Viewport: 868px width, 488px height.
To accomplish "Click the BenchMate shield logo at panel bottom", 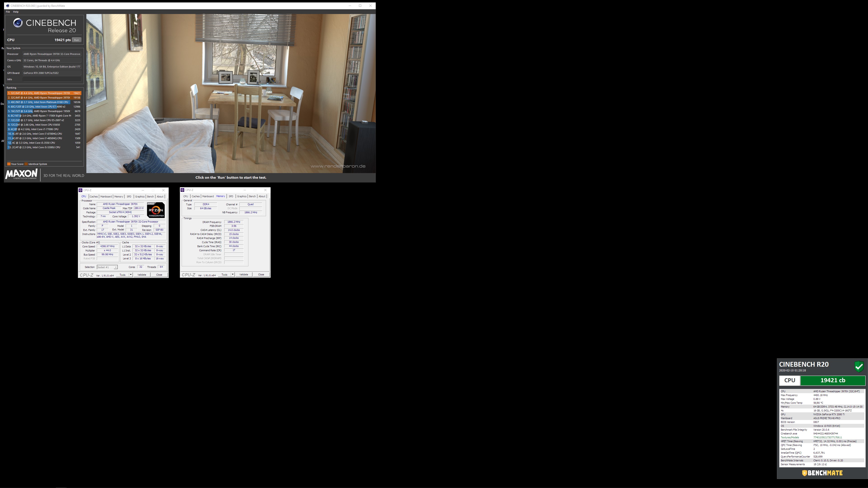I will pyautogui.click(x=804, y=473).
